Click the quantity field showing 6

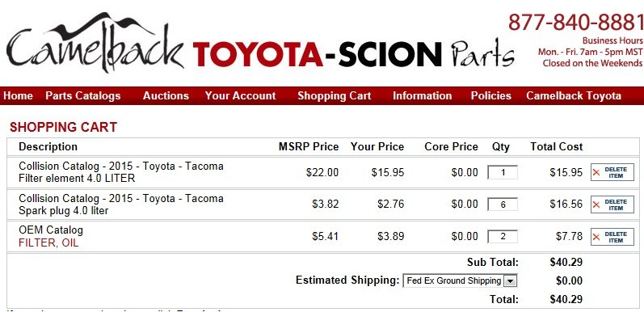coord(503,204)
